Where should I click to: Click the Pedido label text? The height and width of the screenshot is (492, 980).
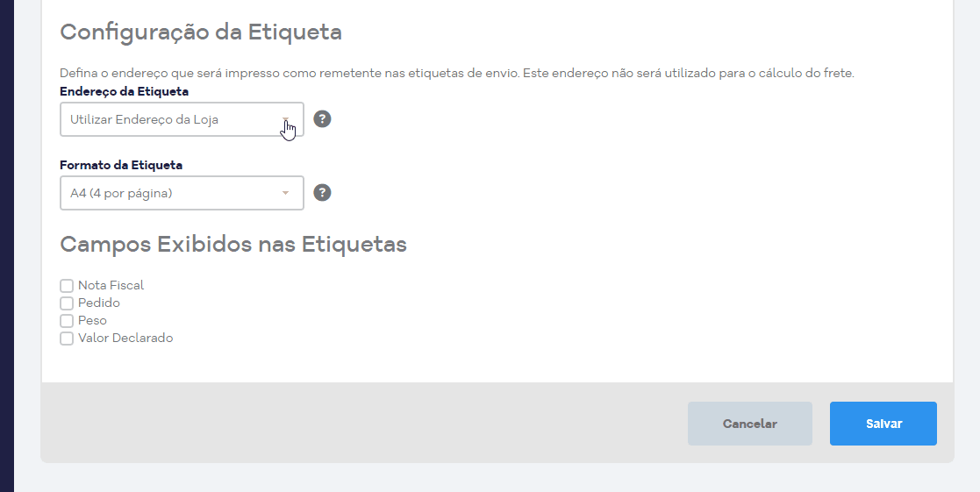pyautogui.click(x=99, y=303)
